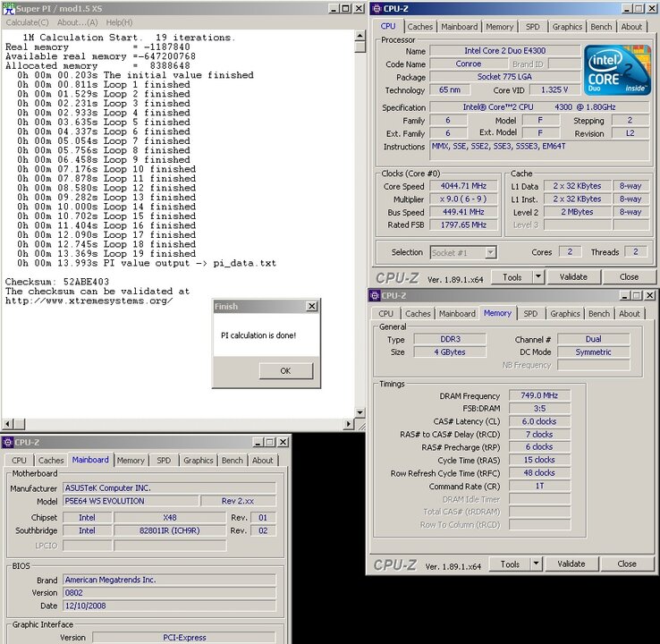Click Super PI horizontal scrollbar left arrow
Viewport: 660px width, 644px height.
[8, 424]
